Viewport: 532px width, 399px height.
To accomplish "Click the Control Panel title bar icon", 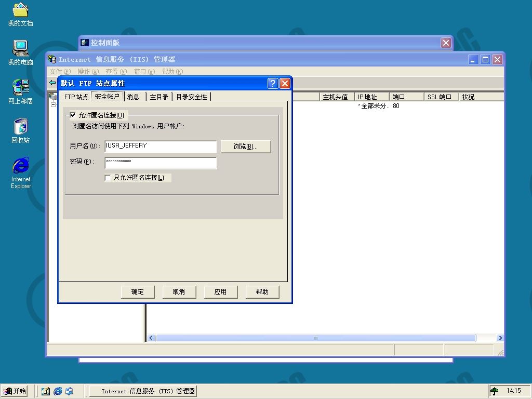I will [85, 43].
